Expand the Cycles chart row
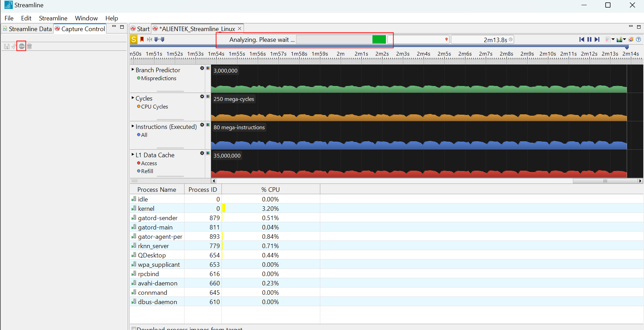Viewport: 644px width, 330px height. pyautogui.click(x=133, y=98)
